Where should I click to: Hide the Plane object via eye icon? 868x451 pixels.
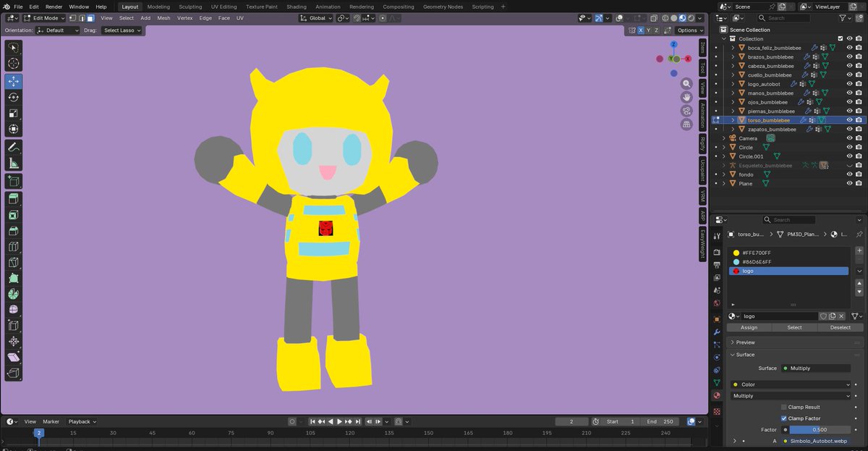click(849, 183)
